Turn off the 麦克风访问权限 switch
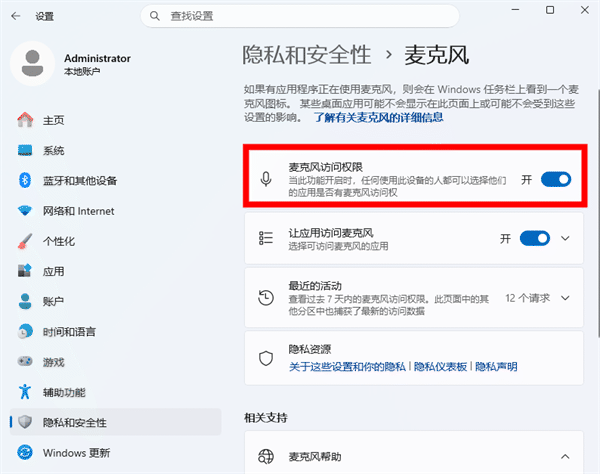The width and height of the screenshot is (600, 474). coord(556,179)
